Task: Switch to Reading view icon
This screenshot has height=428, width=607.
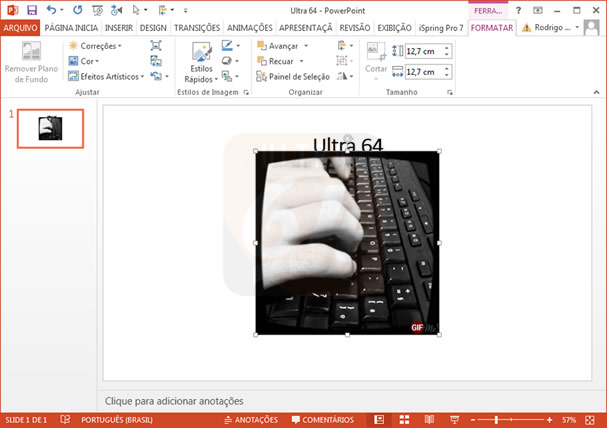Action: pos(429,420)
